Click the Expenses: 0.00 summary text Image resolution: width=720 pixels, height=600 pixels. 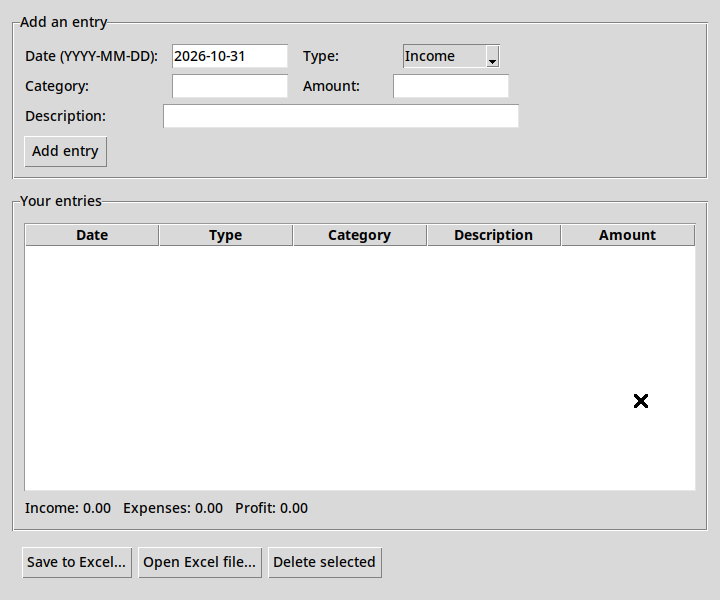click(x=173, y=508)
